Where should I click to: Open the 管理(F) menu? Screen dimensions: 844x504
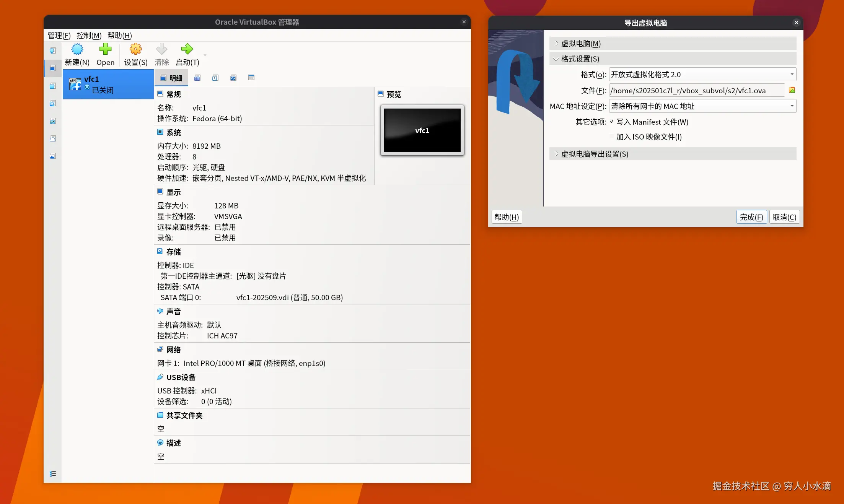(59, 36)
